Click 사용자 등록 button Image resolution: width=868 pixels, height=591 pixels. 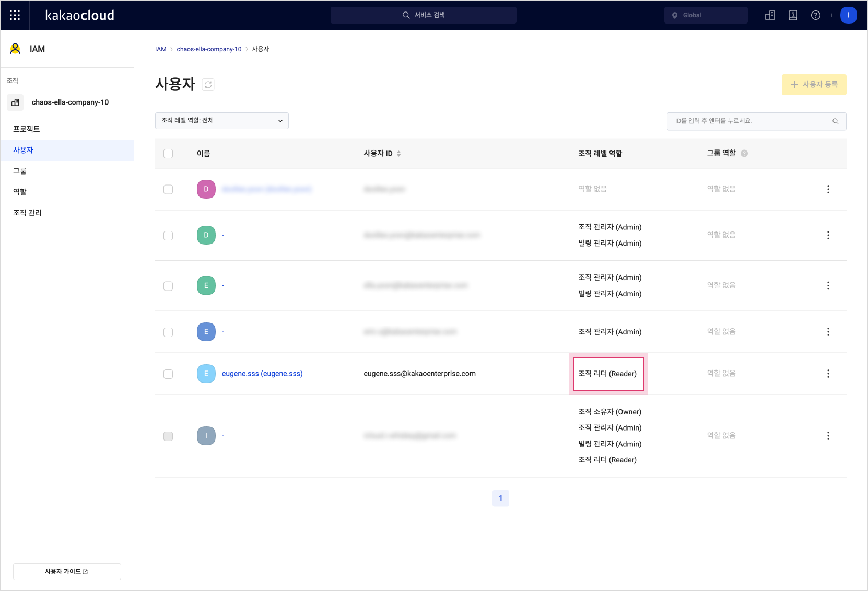point(814,85)
